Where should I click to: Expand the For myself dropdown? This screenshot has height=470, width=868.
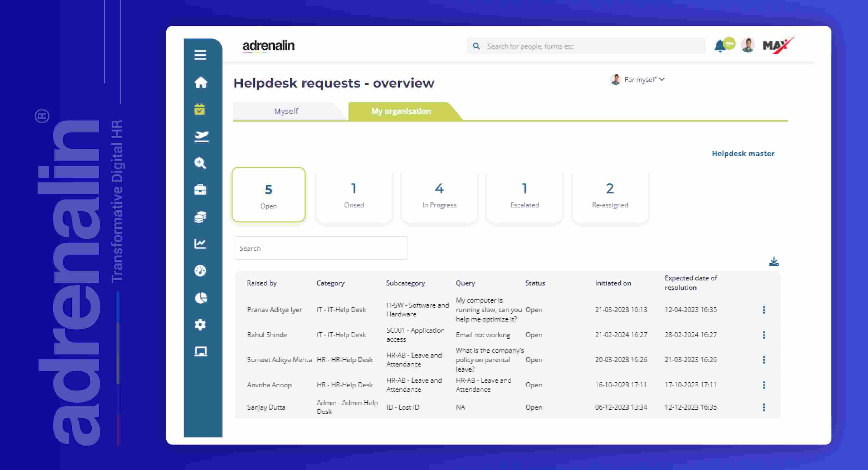click(638, 80)
